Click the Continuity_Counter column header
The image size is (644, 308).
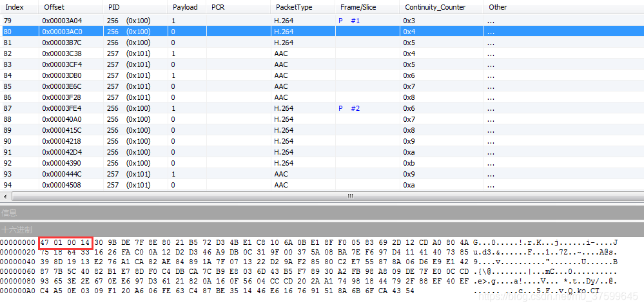click(x=442, y=7)
